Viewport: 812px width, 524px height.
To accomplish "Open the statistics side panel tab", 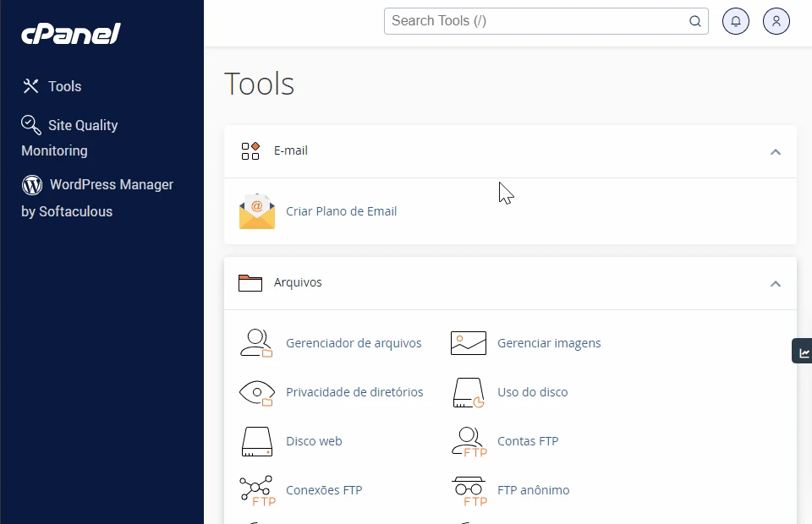I will click(804, 352).
